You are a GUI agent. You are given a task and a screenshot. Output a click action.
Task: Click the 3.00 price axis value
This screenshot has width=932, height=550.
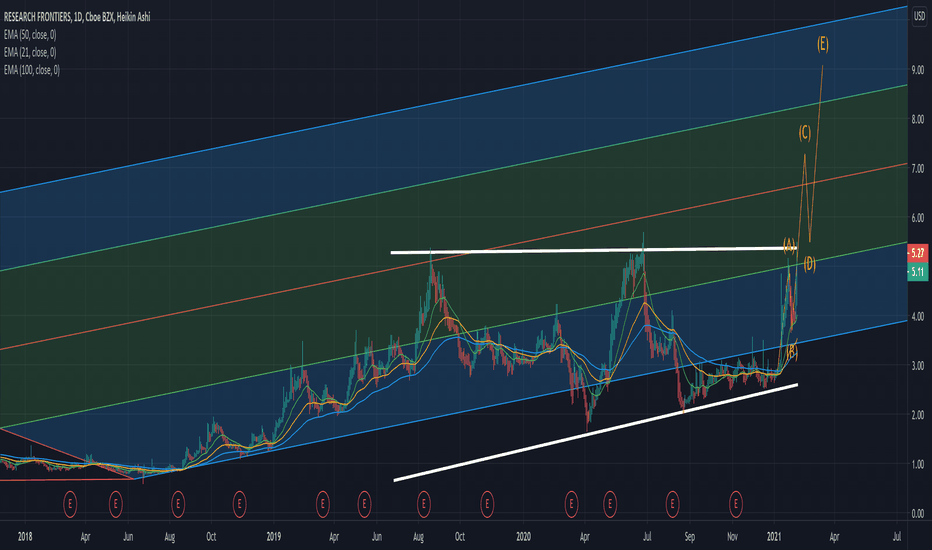918,366
